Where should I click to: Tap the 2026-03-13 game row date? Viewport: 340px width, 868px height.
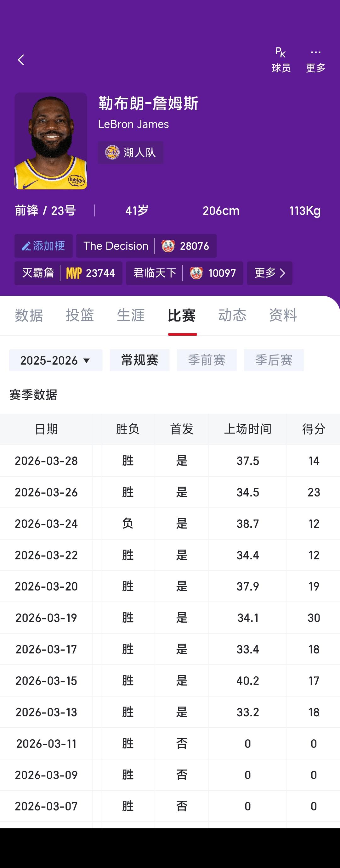(x=46, y=712)
